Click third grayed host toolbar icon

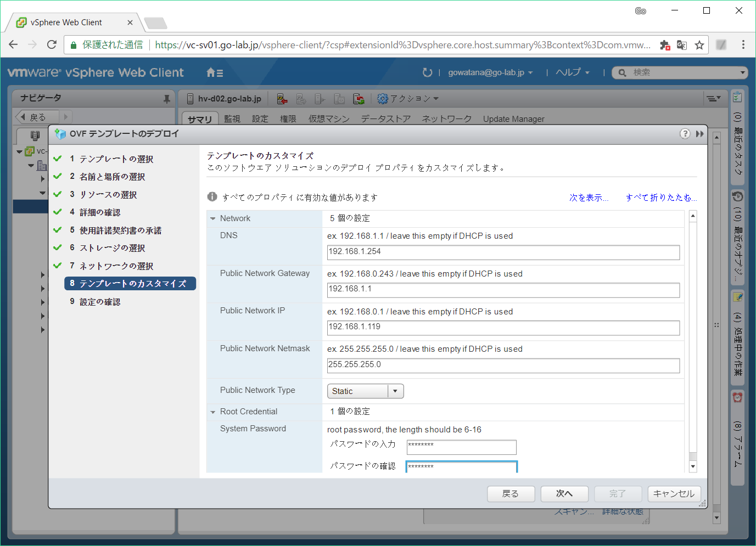320,99
